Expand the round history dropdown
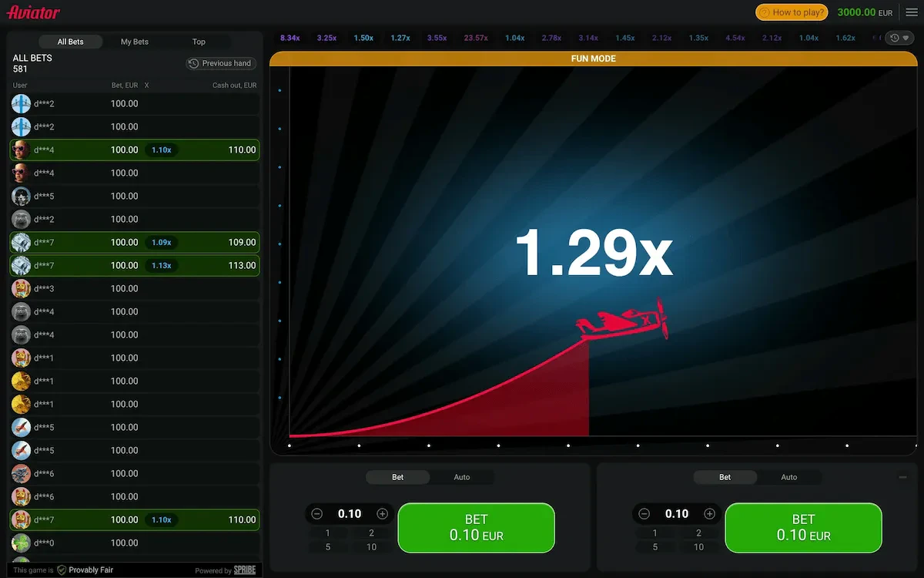 point(898,38)
